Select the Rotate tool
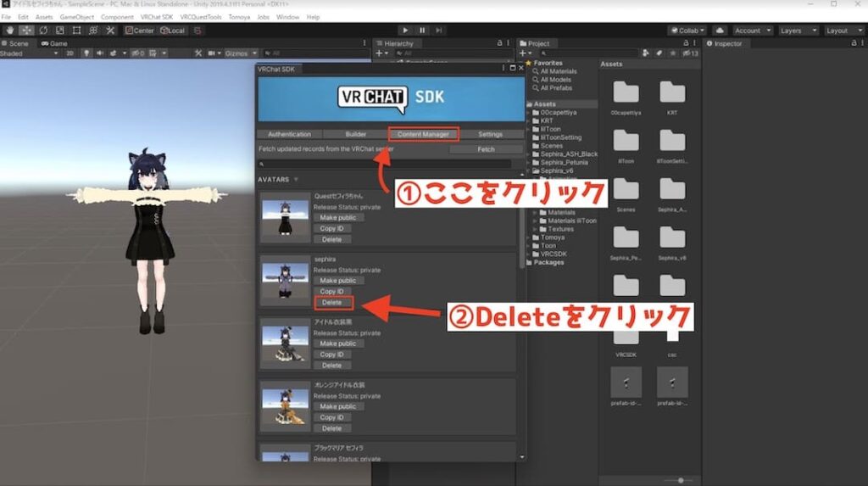The image size is (868, 486). (x=43, y=31)
